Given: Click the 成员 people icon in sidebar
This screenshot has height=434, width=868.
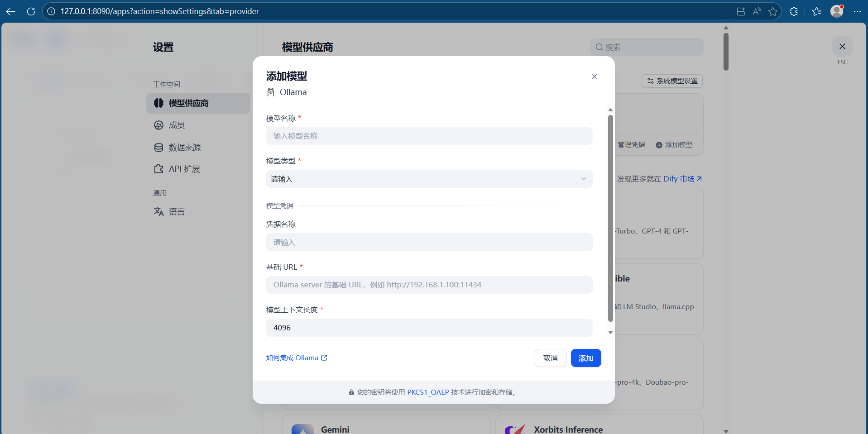Looking at the screenshot, I should pyautogui.click(x=158, y=125).
